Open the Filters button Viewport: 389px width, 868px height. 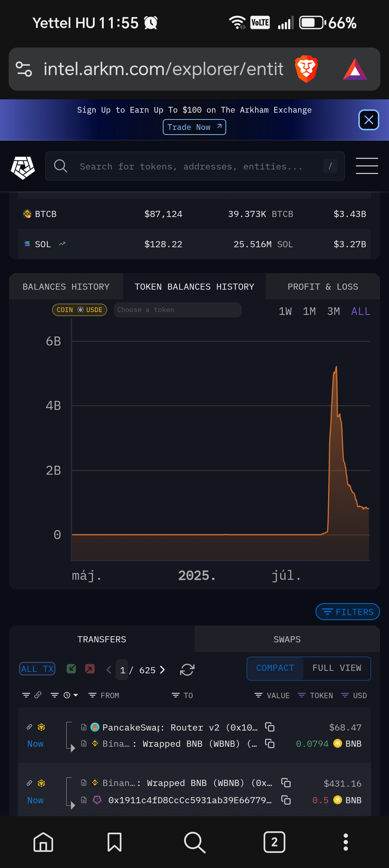click(348, 612)
